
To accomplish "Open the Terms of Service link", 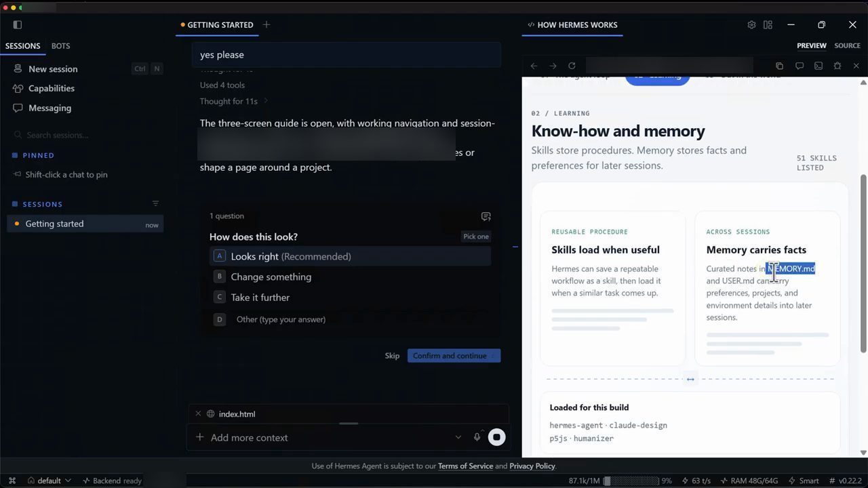I will [x=465, y=466].
